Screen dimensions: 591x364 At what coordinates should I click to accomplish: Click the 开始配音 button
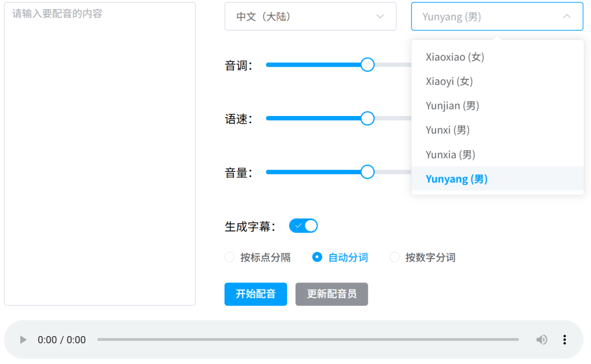point(256,294)
